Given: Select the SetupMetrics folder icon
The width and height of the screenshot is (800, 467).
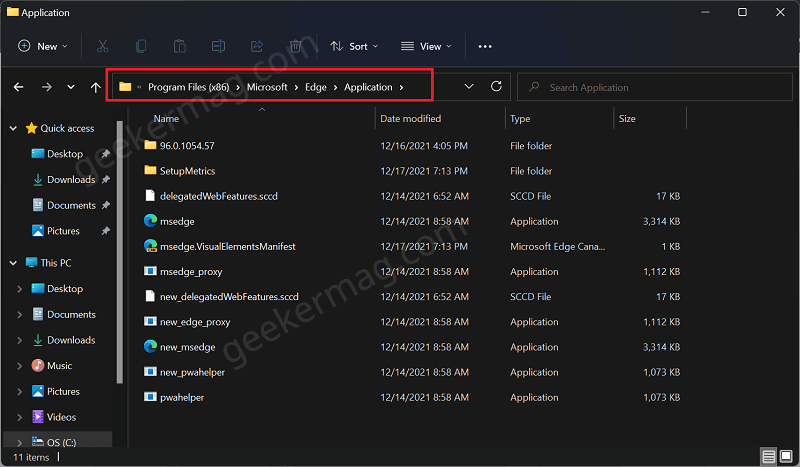Looking at the screenshot, I should click(x=150, y=170).
